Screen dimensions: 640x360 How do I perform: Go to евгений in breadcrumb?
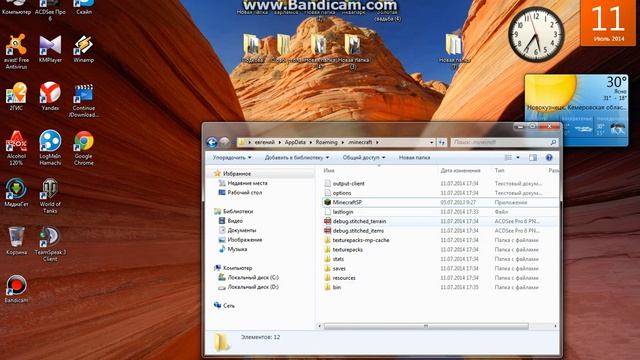tap(264, 142)
